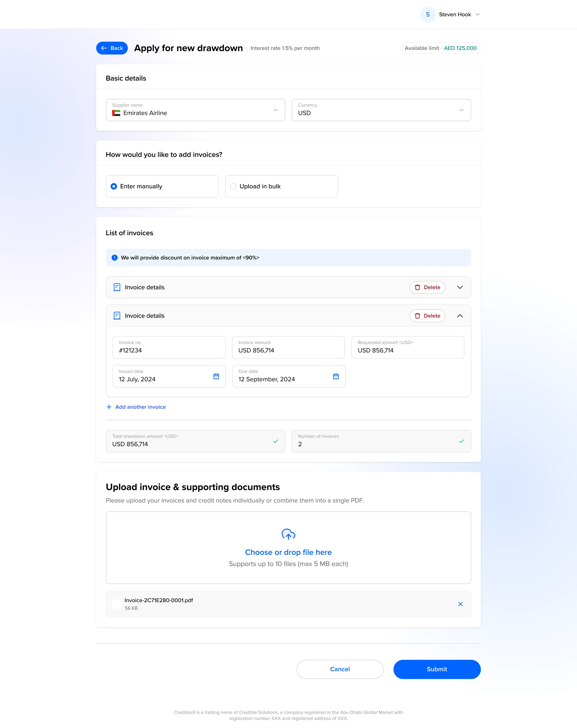Click the Cancel button
577x728 pixels.
click(340, 669)
